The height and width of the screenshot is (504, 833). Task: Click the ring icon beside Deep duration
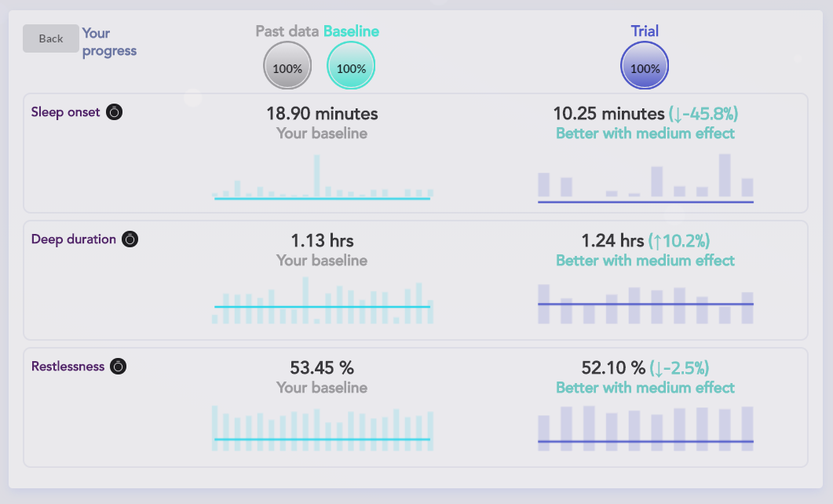pyautogui.click(x=131, y=239)
